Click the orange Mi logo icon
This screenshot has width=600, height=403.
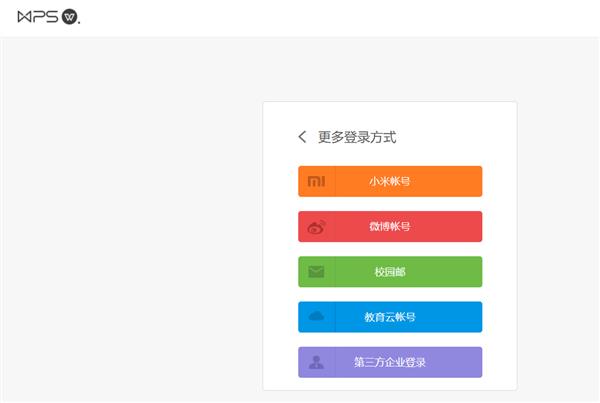click(316, 181)
